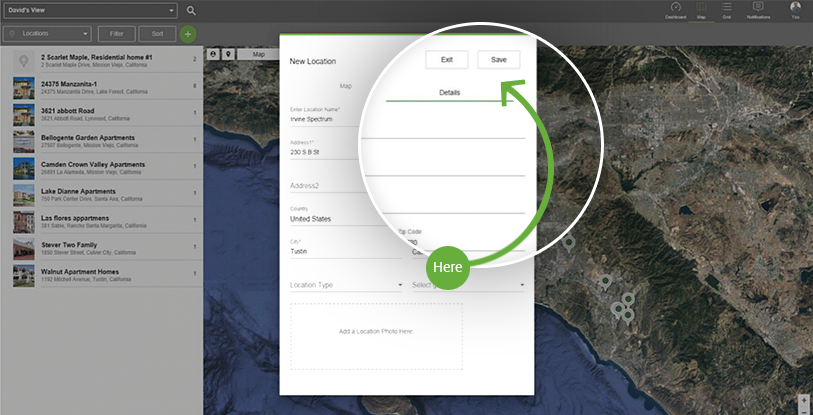
Task: Select the 2 Scarlet Maple, Residential home #1 row
Action: click(106, 61)
